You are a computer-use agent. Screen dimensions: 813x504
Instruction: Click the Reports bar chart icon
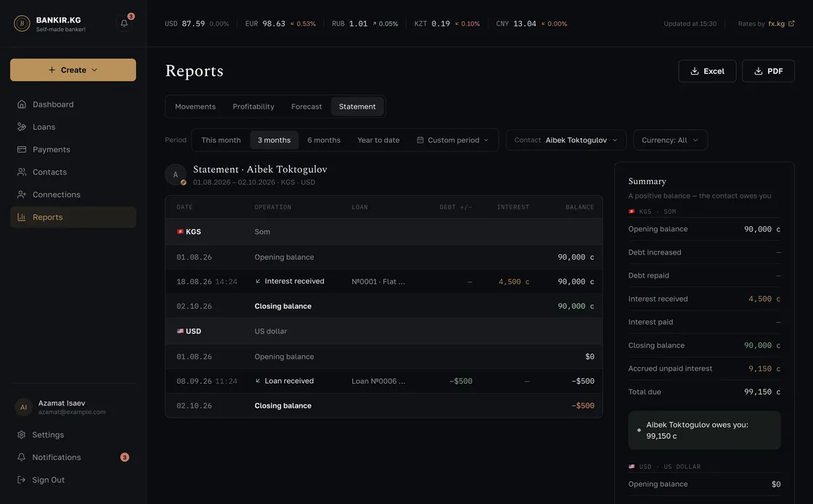[x=22, y=217]
